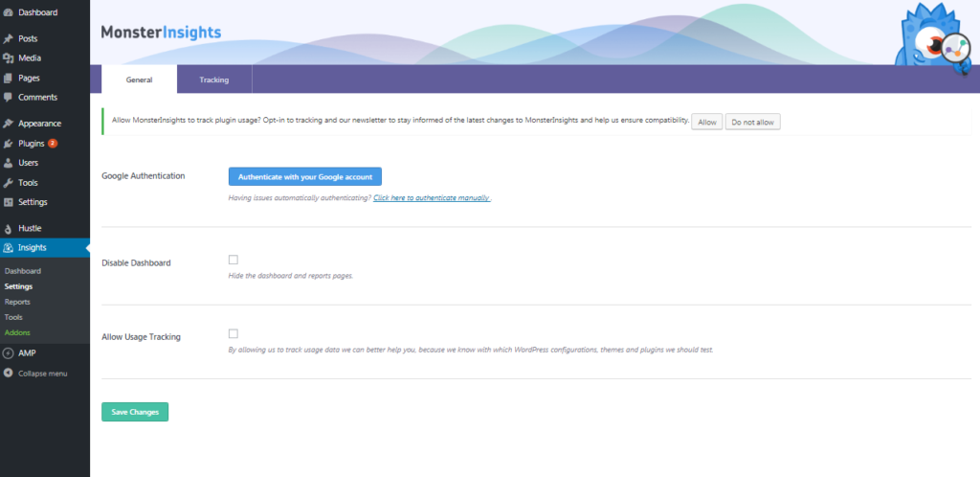
Task: Click 'Having issues automatically authenticating?' text
Action: [x=300, y=197]
